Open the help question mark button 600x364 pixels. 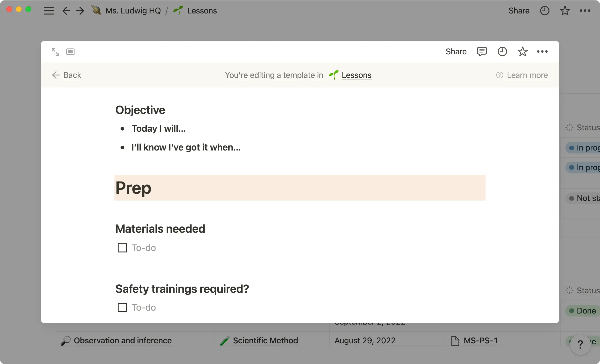581,344
